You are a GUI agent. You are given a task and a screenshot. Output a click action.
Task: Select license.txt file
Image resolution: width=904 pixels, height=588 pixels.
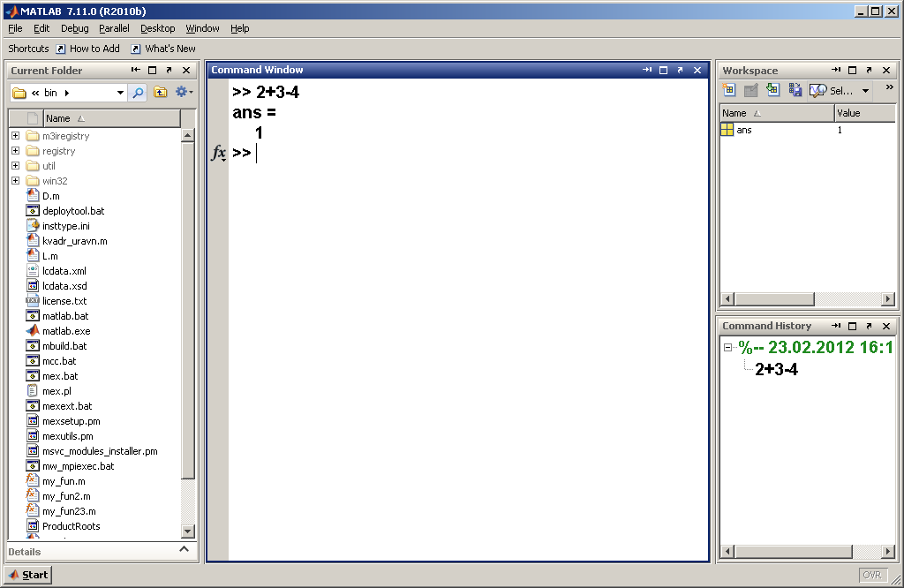coord(64,301)
